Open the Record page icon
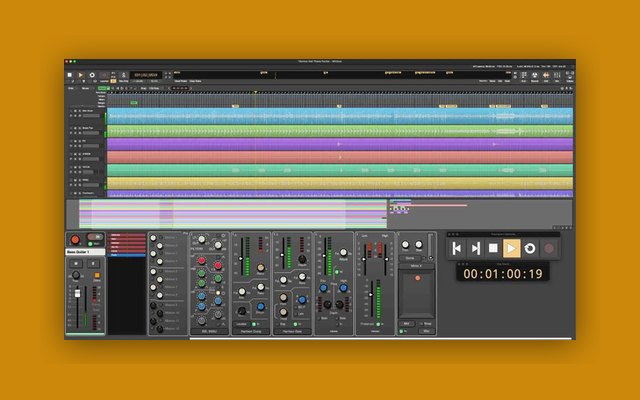Viewport: 640px width, 400px height. (x=535, y=76)
